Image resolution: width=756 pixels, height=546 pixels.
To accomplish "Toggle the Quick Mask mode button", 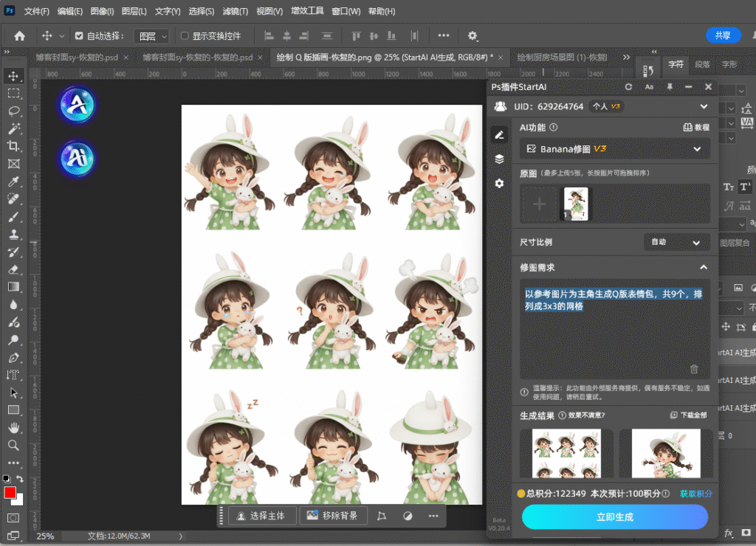I will coord(13,517).
